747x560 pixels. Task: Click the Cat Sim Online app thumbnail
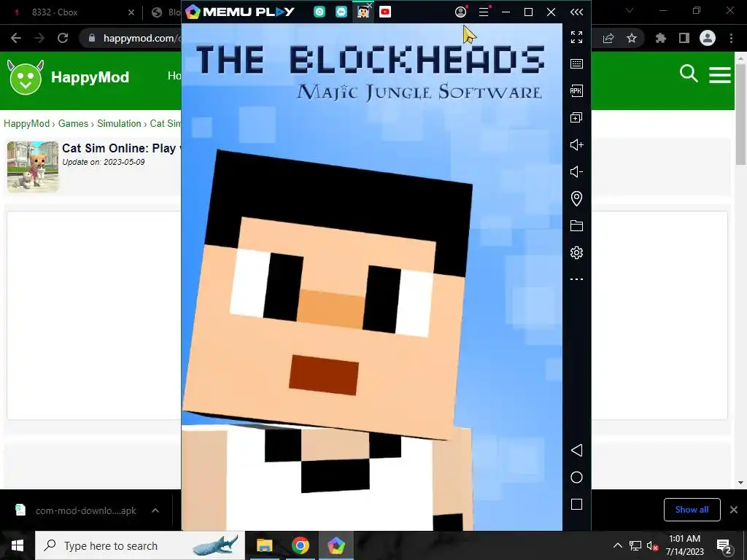pos(33,167)
